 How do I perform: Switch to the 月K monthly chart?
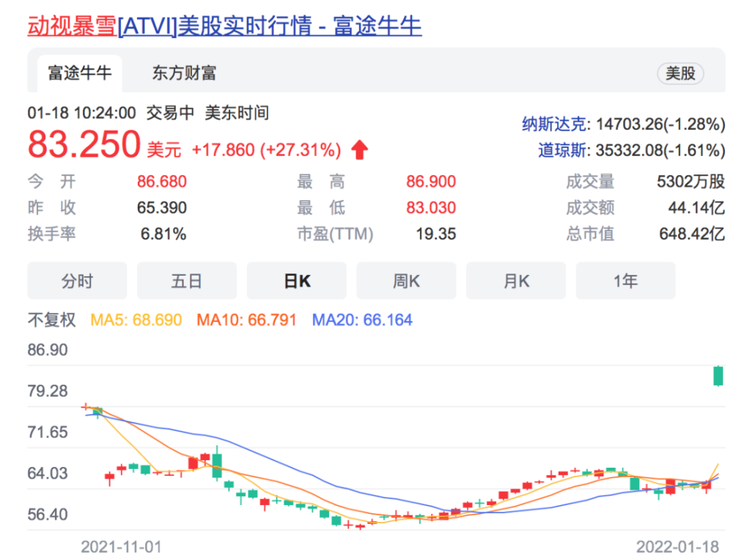click(515, 281)
